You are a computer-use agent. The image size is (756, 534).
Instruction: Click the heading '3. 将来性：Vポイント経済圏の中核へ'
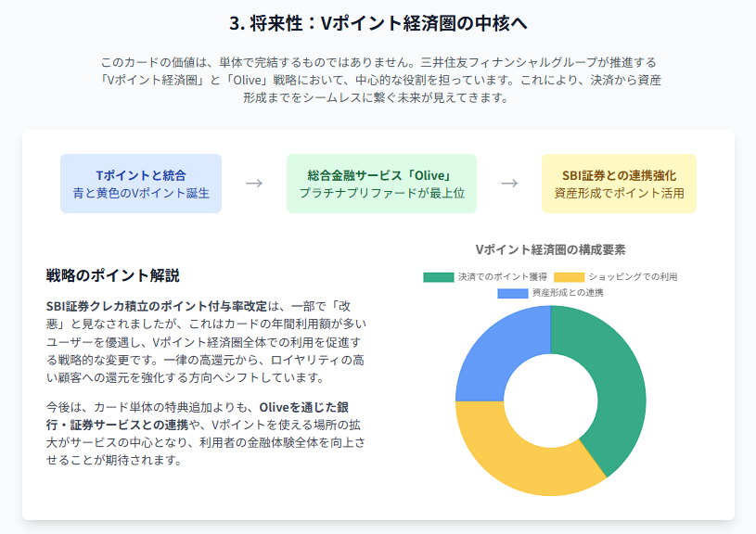pyautogui.click(x=378, y=23)
